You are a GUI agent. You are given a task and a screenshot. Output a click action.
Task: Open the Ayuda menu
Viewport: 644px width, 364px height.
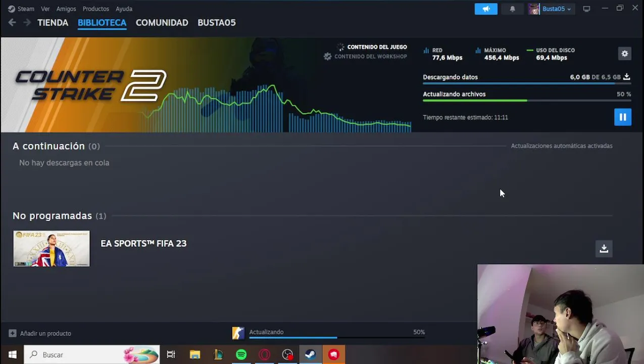tap(124, 9)
